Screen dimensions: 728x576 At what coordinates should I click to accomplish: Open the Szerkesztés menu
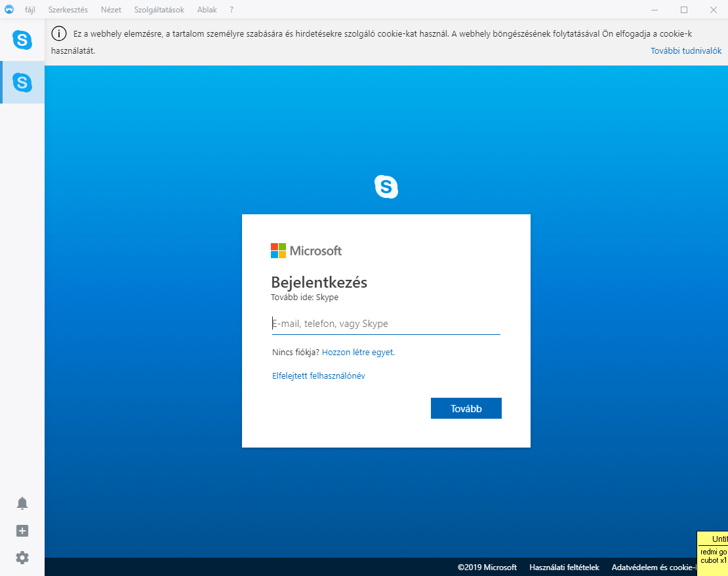(68, 10)
